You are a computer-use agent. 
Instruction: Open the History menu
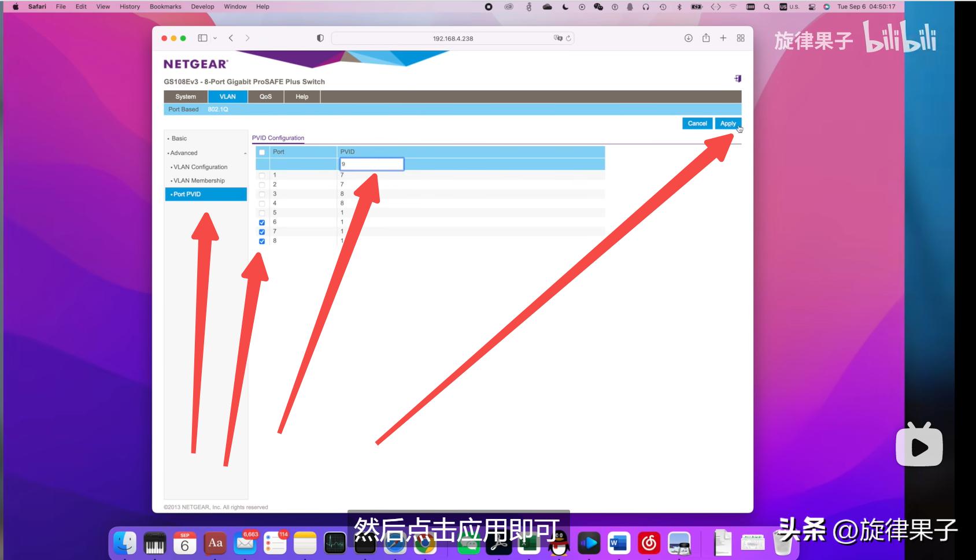(130, 7)
